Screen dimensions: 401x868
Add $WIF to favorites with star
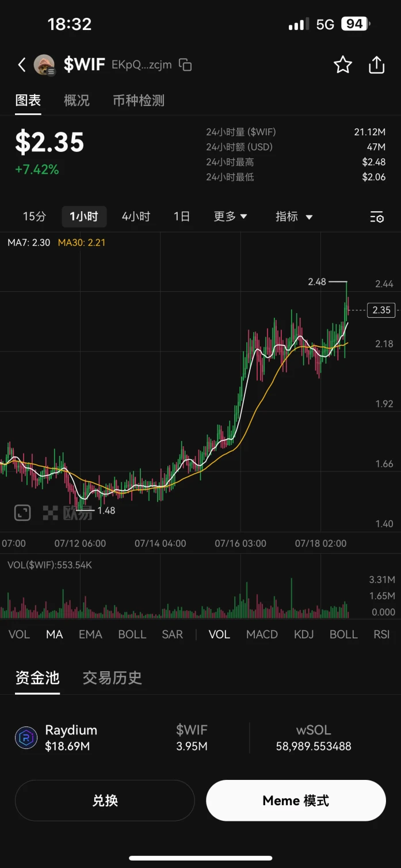pos(343,64)
